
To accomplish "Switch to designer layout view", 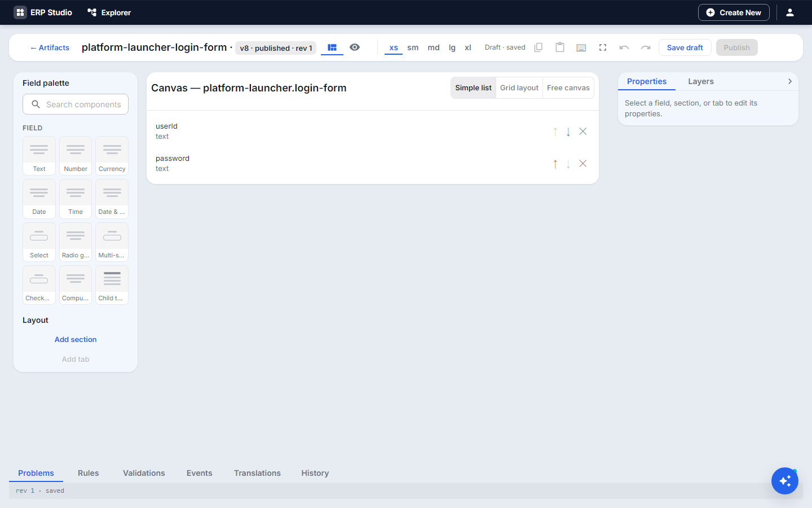I will pos(332,47).
